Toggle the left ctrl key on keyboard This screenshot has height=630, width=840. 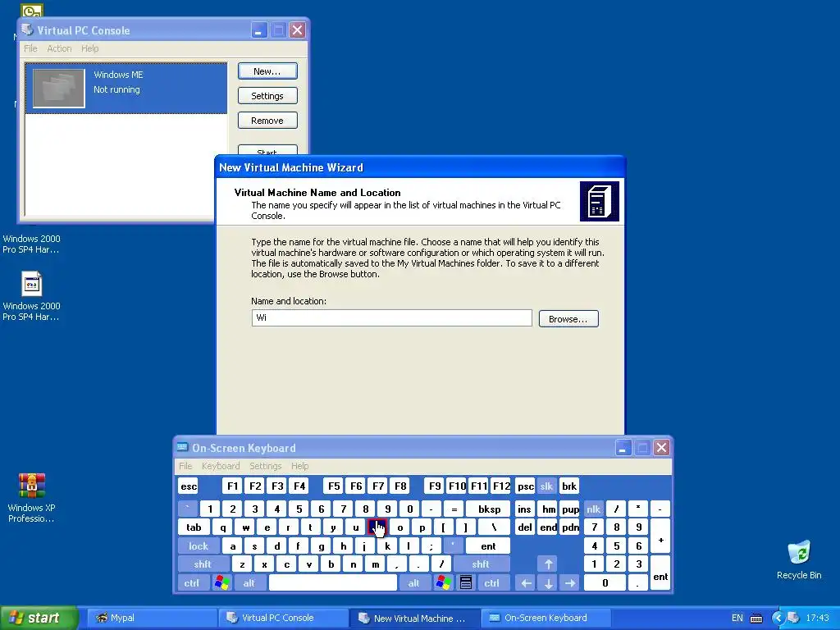coord(192,583)
